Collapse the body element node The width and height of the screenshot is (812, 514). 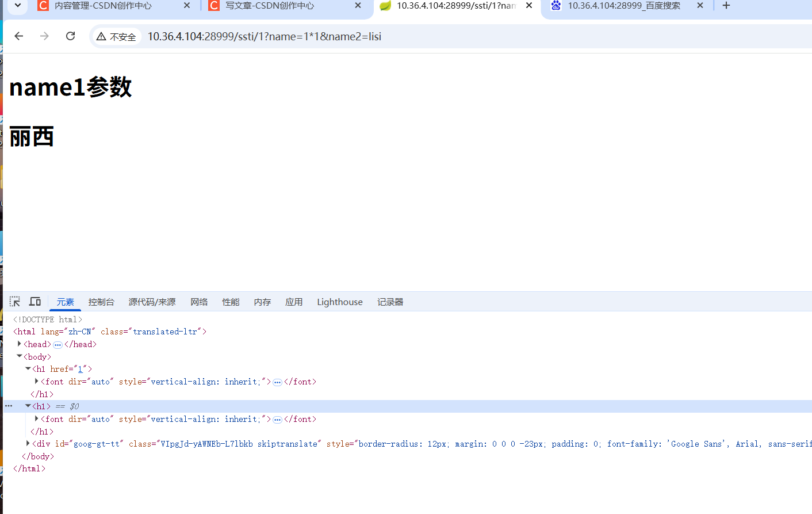point(20,356)
